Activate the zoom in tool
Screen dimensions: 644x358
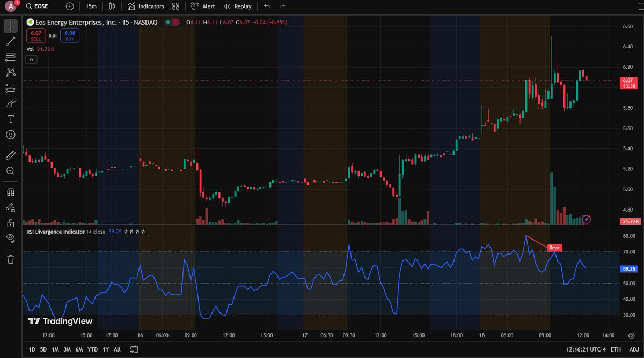pyautogui.click(x=11, y=171)
